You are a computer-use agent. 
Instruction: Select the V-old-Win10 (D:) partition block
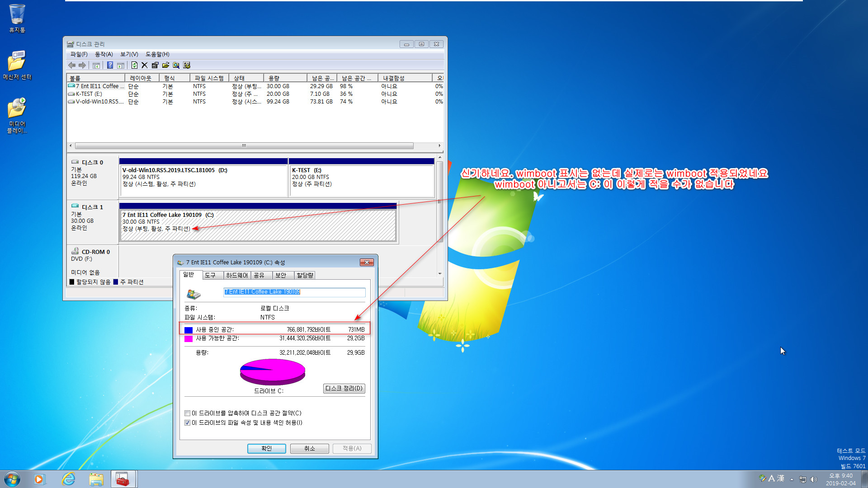coord(203,178)
